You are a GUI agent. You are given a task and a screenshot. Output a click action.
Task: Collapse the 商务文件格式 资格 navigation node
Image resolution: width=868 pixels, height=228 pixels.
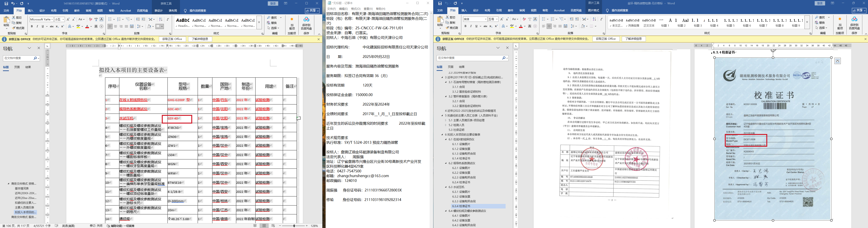click(x=8, y=184)
